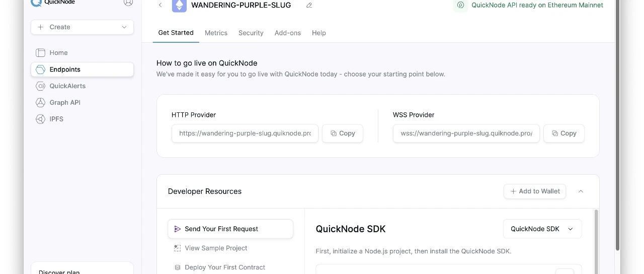Click the Home icon in sidebar
The image size is (644, 274).
click(40, 53)
